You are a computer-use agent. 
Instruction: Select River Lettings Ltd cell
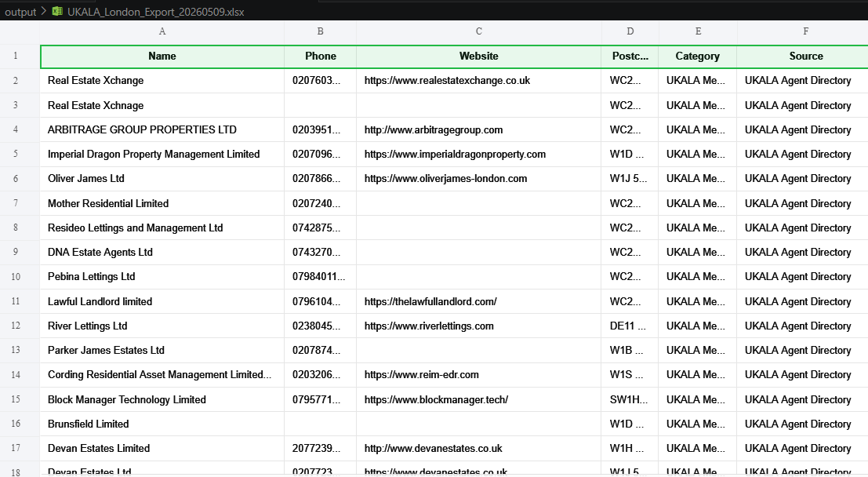[x=162, y=326]
